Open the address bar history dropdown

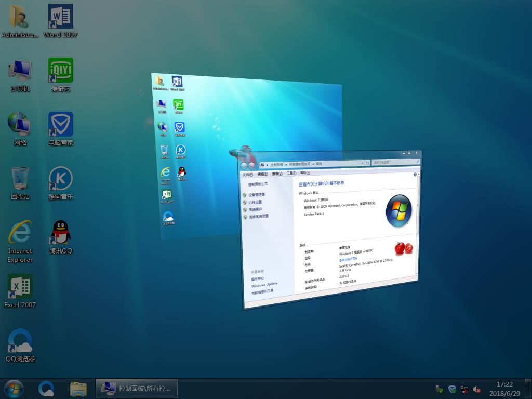click(x=362, y=163)
